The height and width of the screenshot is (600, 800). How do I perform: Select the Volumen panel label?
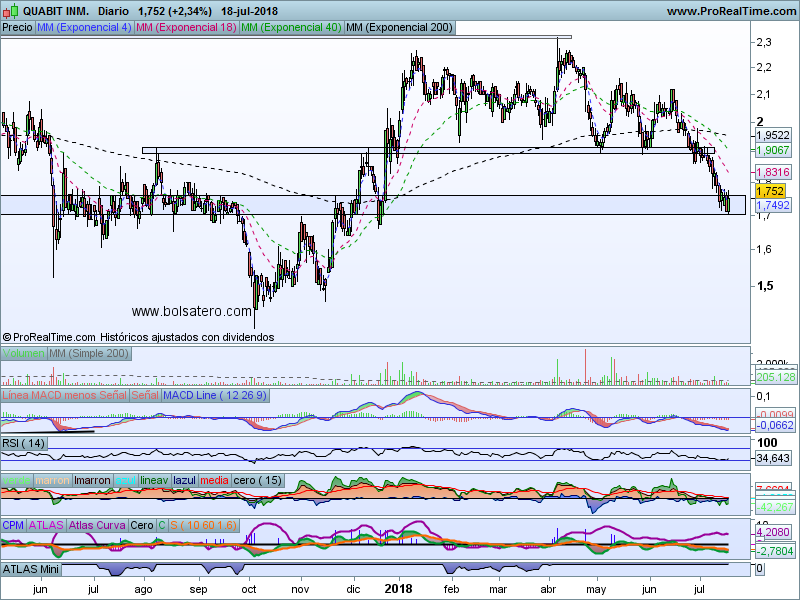point(24,354)
